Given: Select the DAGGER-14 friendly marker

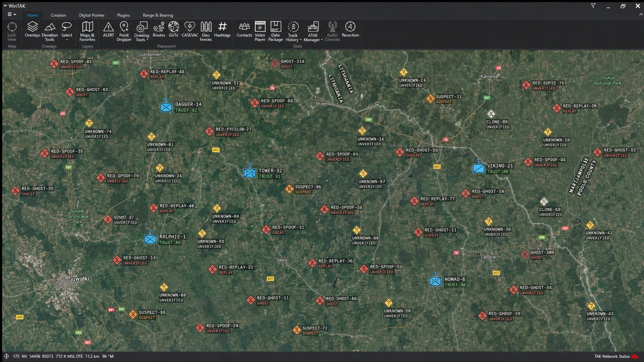Looking at the screenshot, I should tap(166, 107).
